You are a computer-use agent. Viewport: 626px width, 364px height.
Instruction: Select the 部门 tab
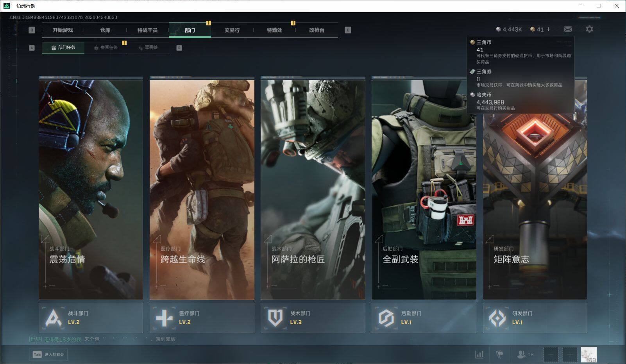[190, 30]
